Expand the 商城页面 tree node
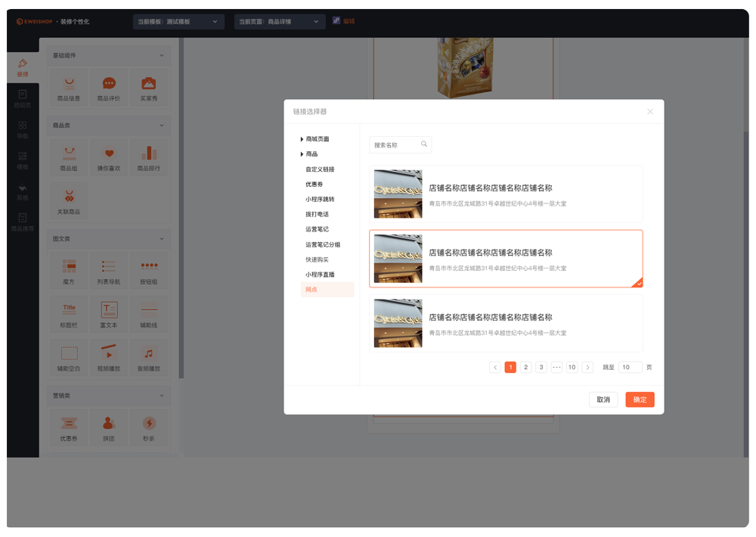The width and height of the screenshot is (756, 537). coord(302,139)
